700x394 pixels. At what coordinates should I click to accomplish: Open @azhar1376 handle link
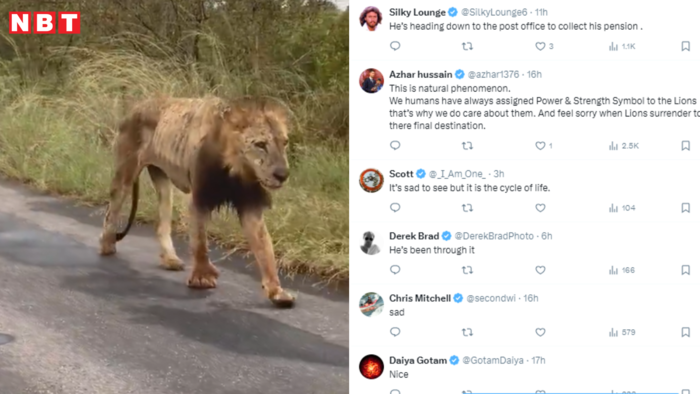493,75
